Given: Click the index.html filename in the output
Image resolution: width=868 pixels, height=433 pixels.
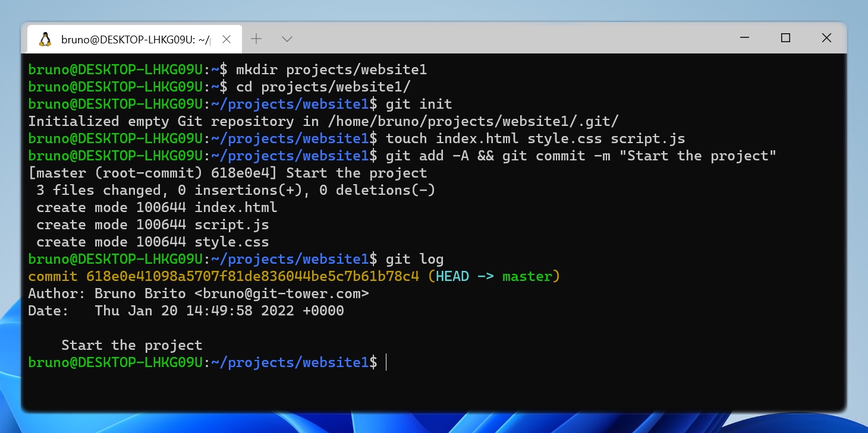Looking at the screenshot, I should pos(237,207).
